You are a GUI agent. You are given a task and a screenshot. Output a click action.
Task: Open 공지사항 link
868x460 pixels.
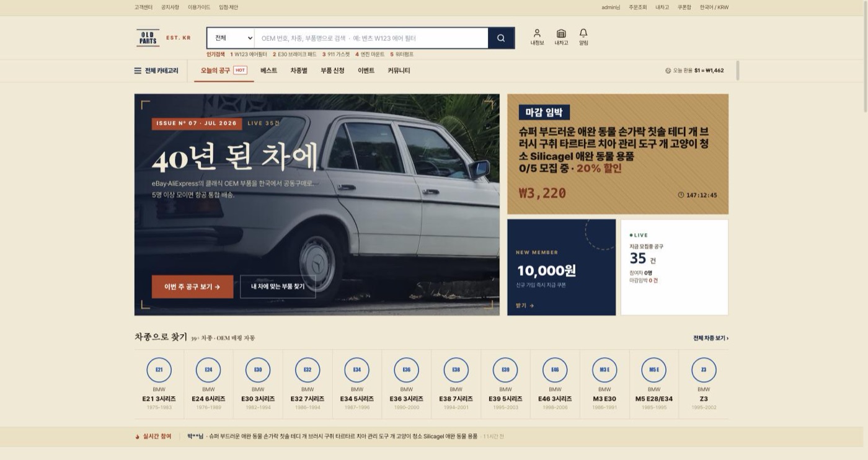click(170, 7)
